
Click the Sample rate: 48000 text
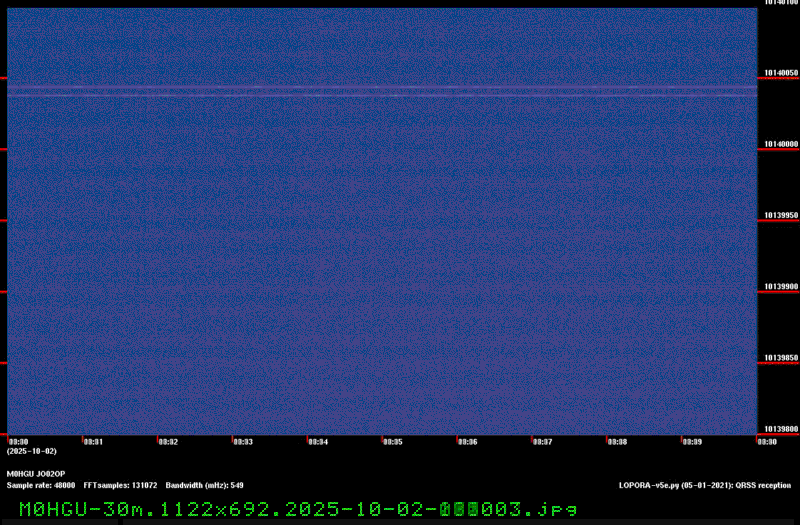41,484
